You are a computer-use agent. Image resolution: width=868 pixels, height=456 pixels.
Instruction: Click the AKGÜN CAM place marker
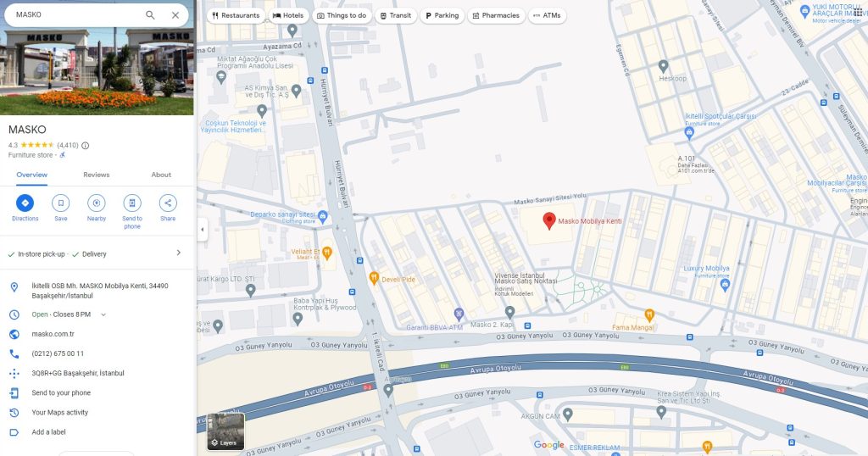pyautogui.click(x=567, y=414)
